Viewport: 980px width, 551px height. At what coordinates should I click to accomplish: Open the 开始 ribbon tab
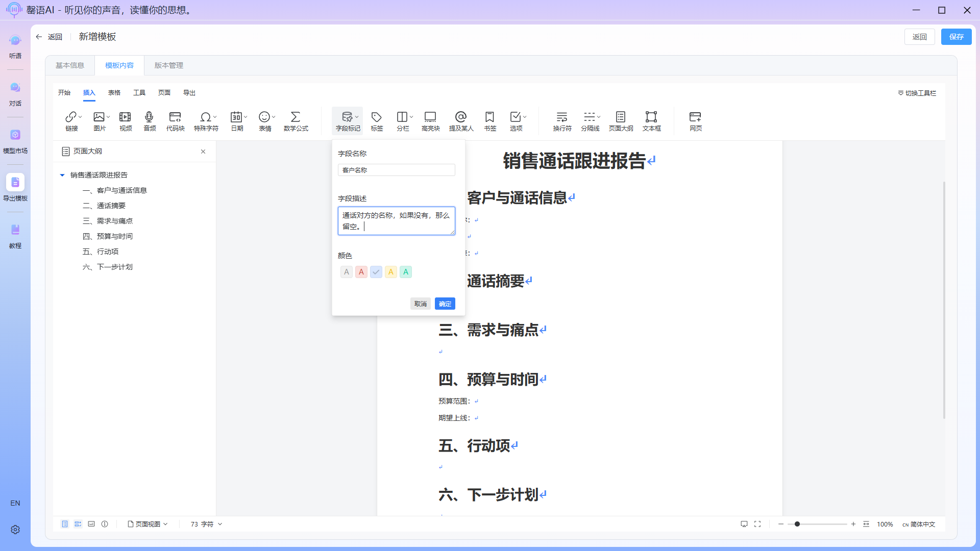(x=64, y=92)
